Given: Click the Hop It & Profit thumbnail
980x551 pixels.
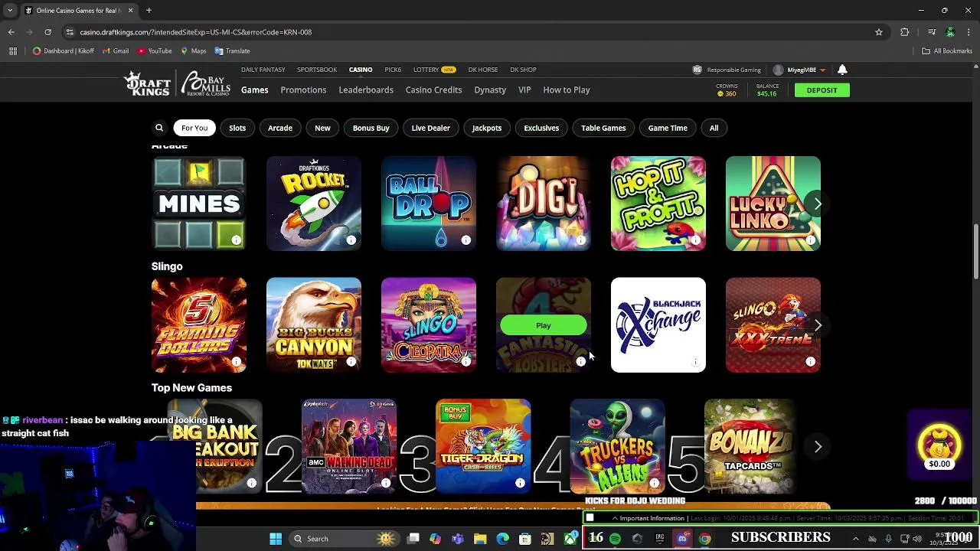Looking at the screenshot, I should pyautogui.click(x=658, y=204).
